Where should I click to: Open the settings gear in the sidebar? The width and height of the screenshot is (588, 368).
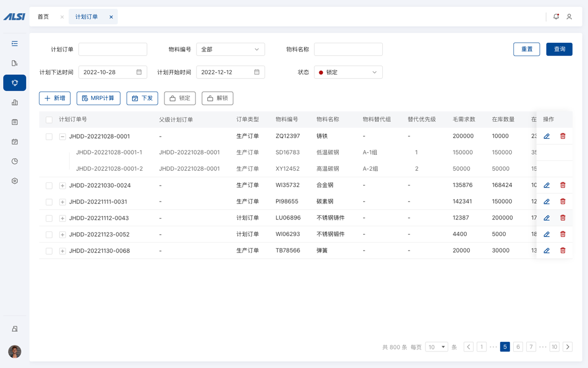[x=14, y=181]
